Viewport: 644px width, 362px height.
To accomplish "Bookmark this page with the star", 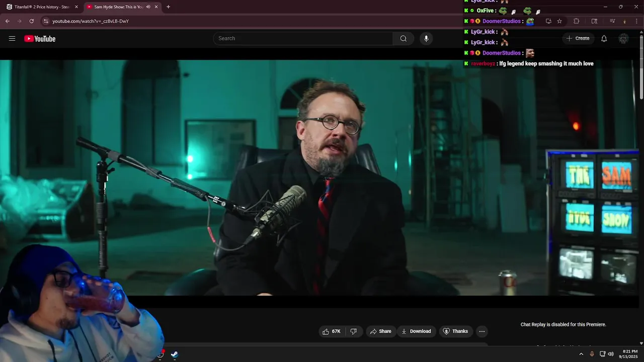I will click(x=559, y=21).
